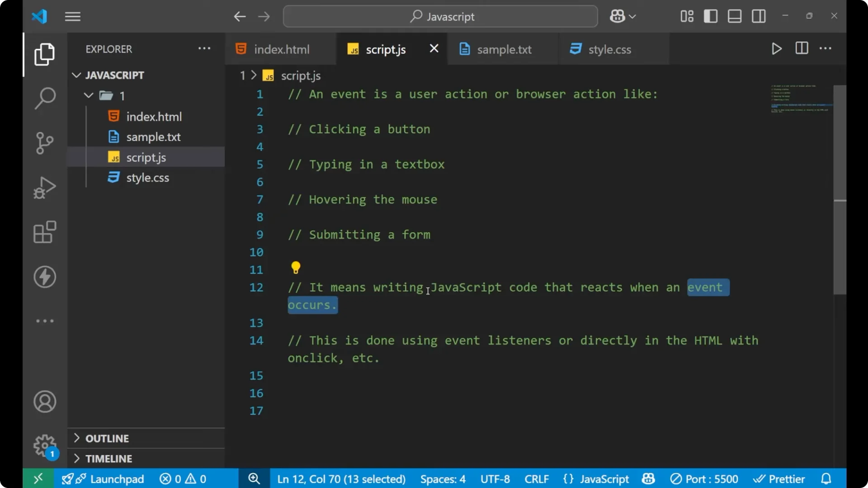Open the Search view

pyautogui.click(x=44, y=98)
